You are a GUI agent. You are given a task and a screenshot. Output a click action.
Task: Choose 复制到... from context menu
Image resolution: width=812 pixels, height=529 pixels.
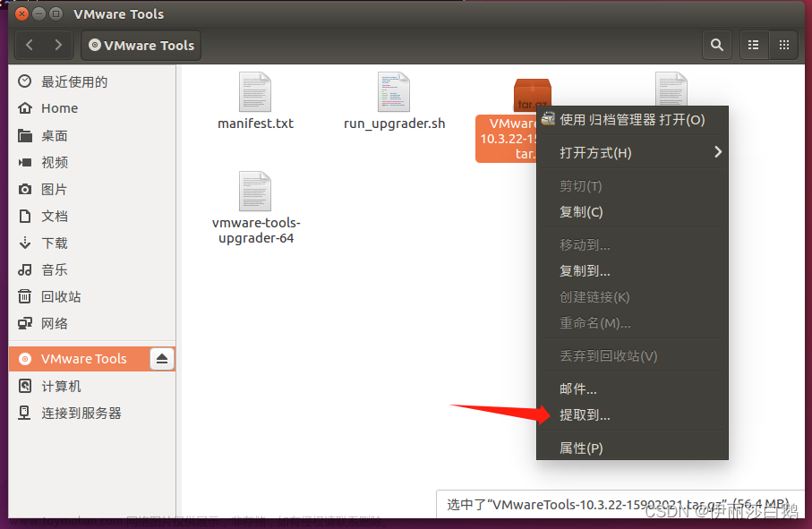coord(632,270)
